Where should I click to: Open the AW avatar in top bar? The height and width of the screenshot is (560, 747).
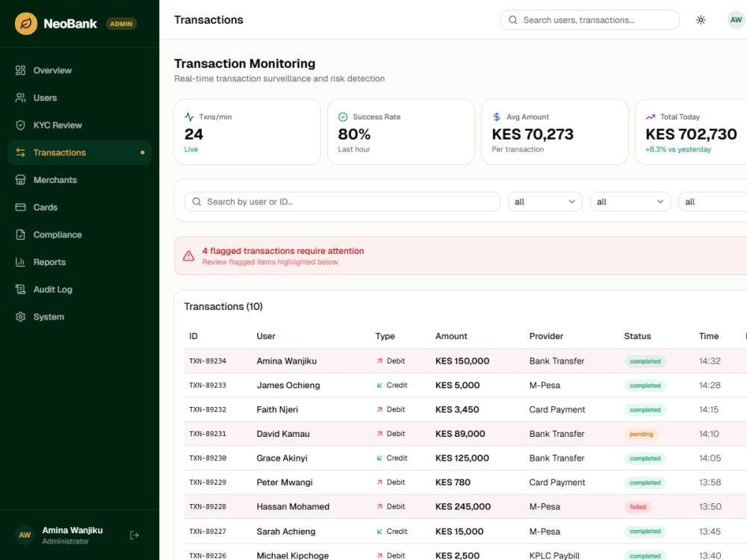736,20
